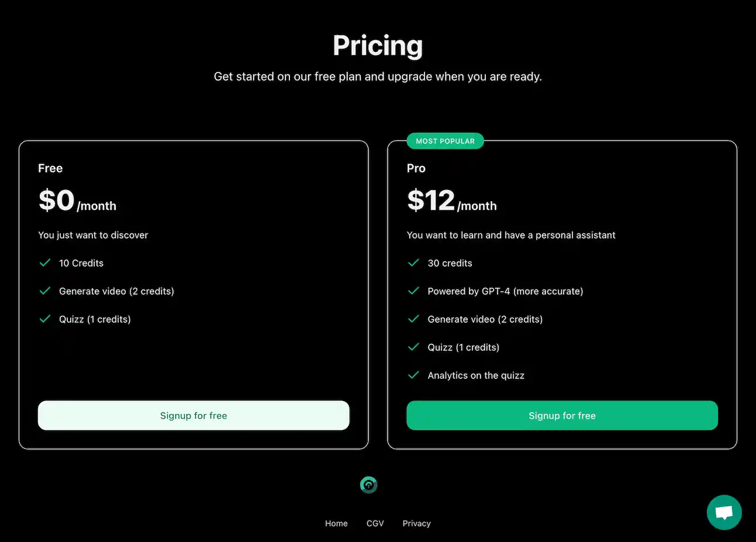Click the MOST POPULAR badge
Screen dimensions: 756x542
click(x=445, y=140)
